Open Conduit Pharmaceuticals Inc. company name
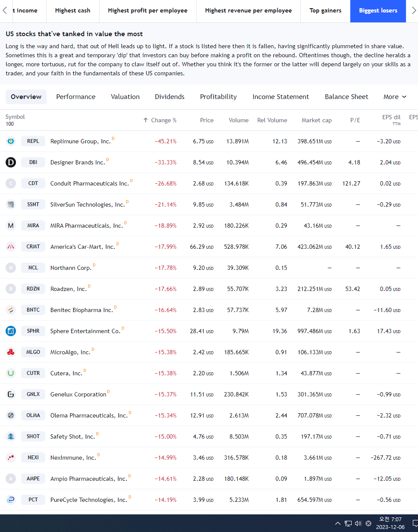418x532 pixels. (x=90, y=183)
